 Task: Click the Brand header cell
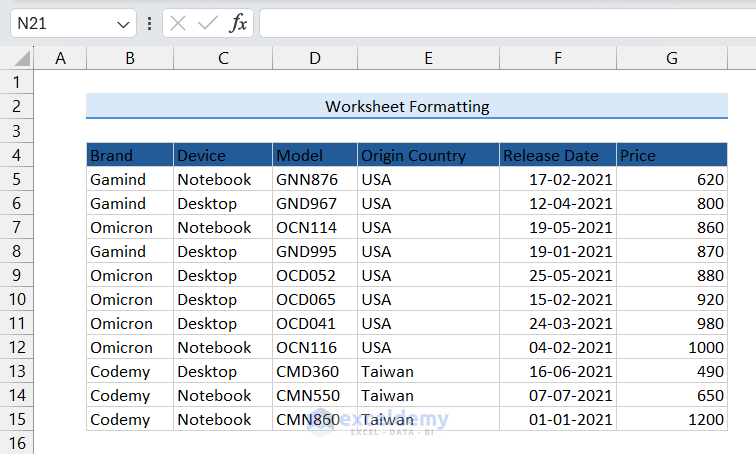click(130, 155)
